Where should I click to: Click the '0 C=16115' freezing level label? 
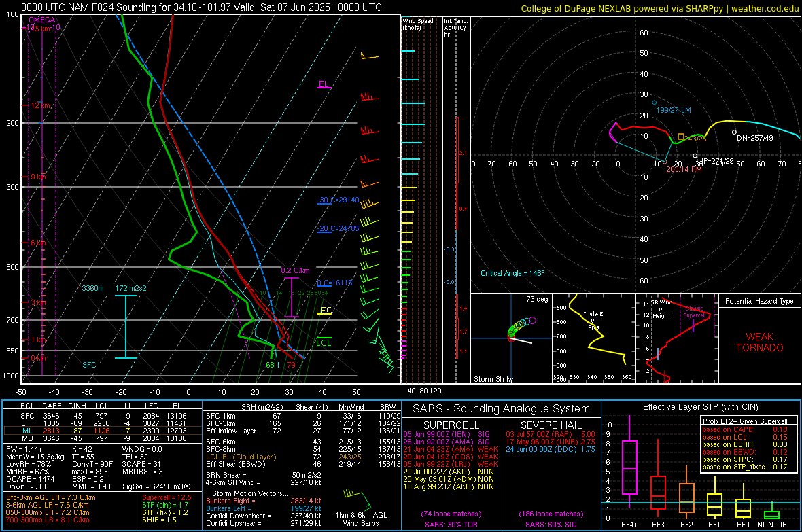click(335, 283)
